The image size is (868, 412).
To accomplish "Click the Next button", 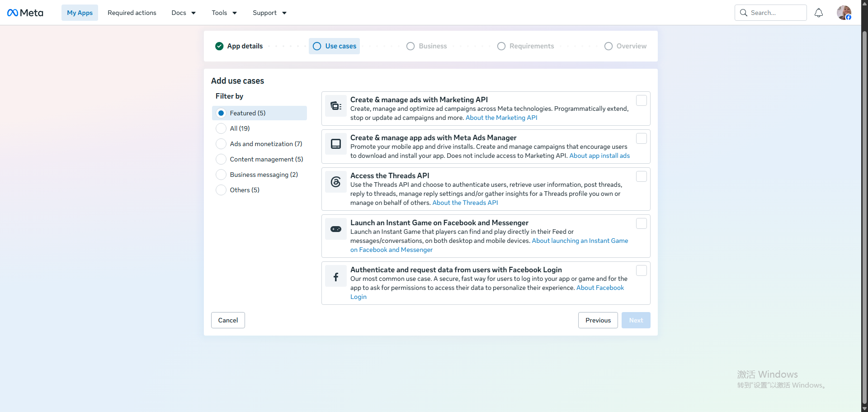I will [636, 320].
